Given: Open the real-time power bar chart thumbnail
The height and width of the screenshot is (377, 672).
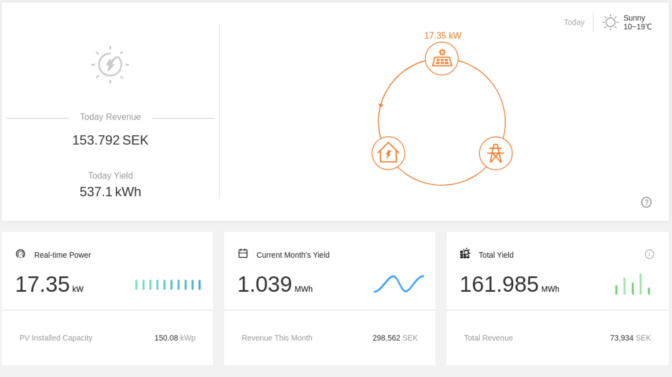Looking at the screenshot, I should 168,284.
